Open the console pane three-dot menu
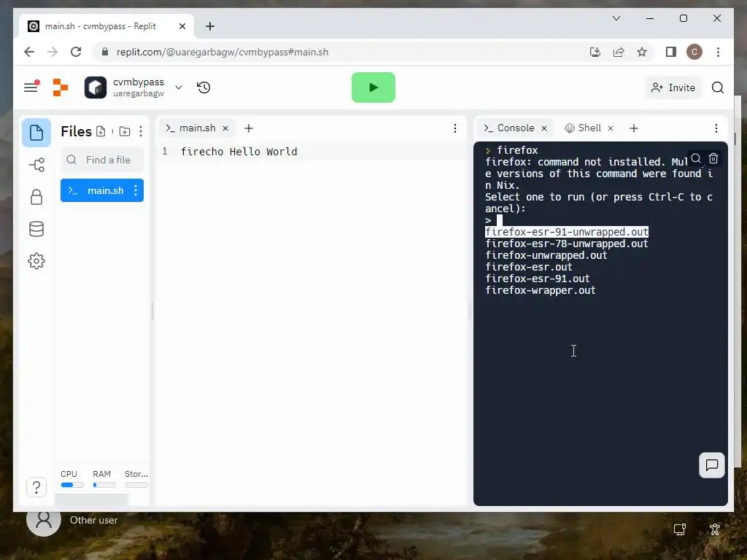747x560 pixels. point(716,128)
